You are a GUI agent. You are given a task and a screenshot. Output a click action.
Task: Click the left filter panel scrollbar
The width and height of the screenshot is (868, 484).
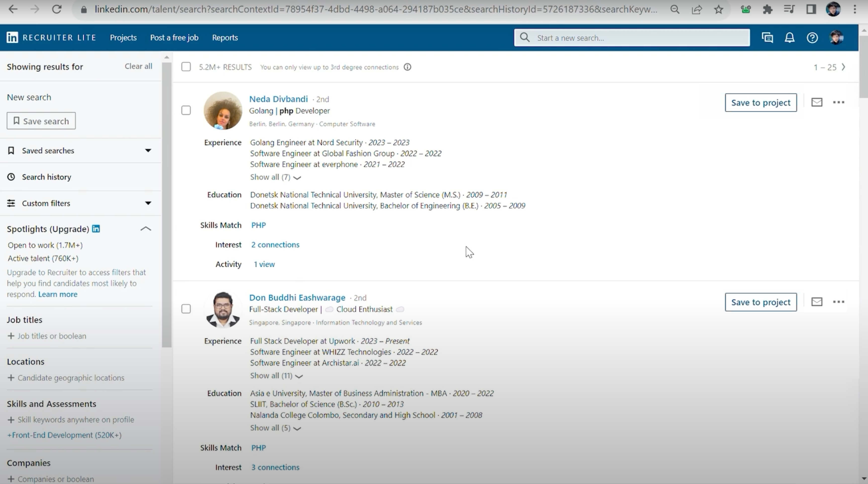pyautogui.click(x=167, y=202)
